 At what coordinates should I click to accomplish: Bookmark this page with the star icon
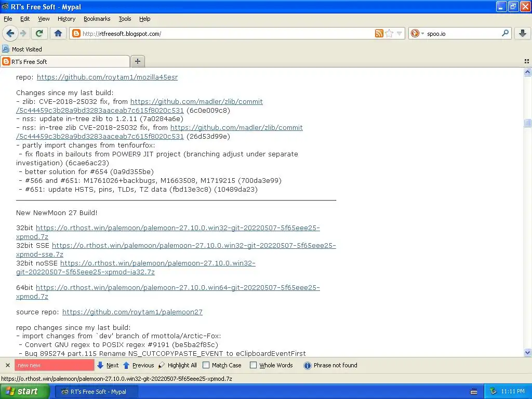[x=389, y=33]
